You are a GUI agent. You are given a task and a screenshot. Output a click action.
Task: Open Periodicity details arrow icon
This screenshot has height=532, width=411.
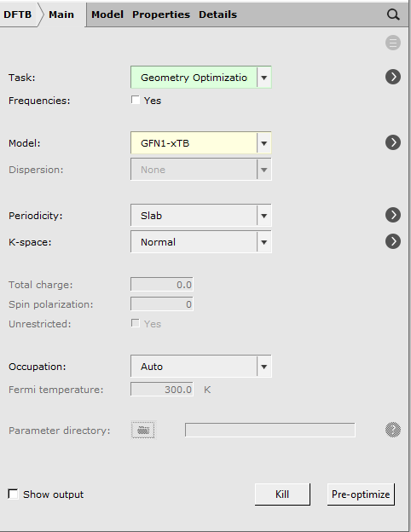tap(393, 215)
